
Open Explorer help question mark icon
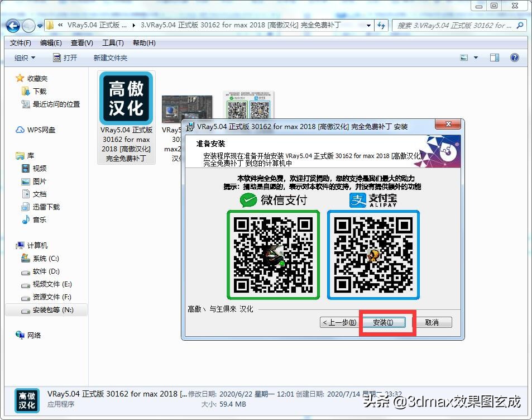coord(514,58)
